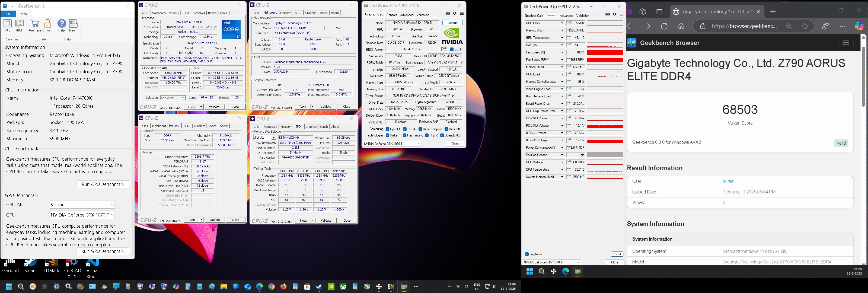Collapse the Geekbench ribbon with the chevron
This screenshot has height=293, width=868.
pyautogui.click(x=131, y=14)
